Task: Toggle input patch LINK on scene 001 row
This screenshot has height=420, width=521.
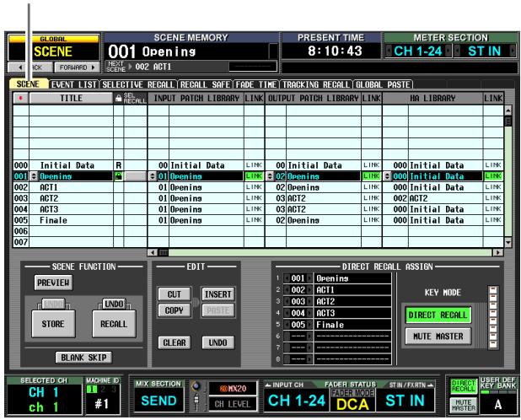Action: point(254,176)
